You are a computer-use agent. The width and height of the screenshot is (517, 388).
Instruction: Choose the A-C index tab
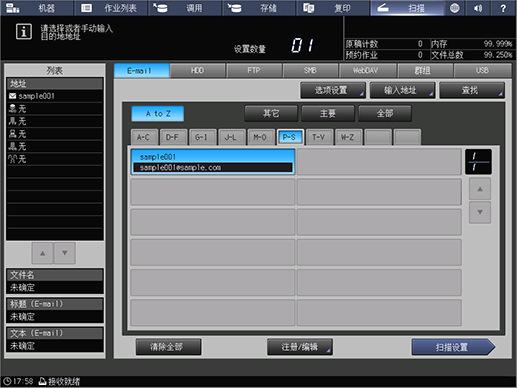pos(143,137)
